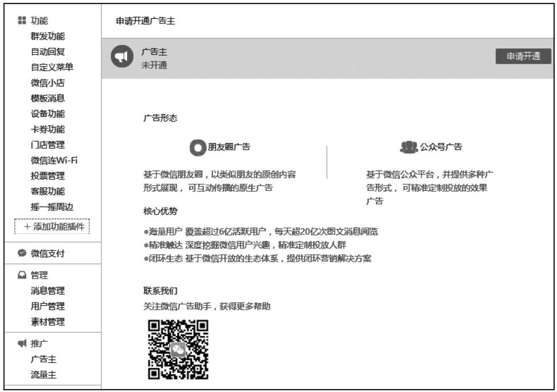557x392 pixels.
Task: Click the 朋友圈广告 title text
Action: click(229, 147)
